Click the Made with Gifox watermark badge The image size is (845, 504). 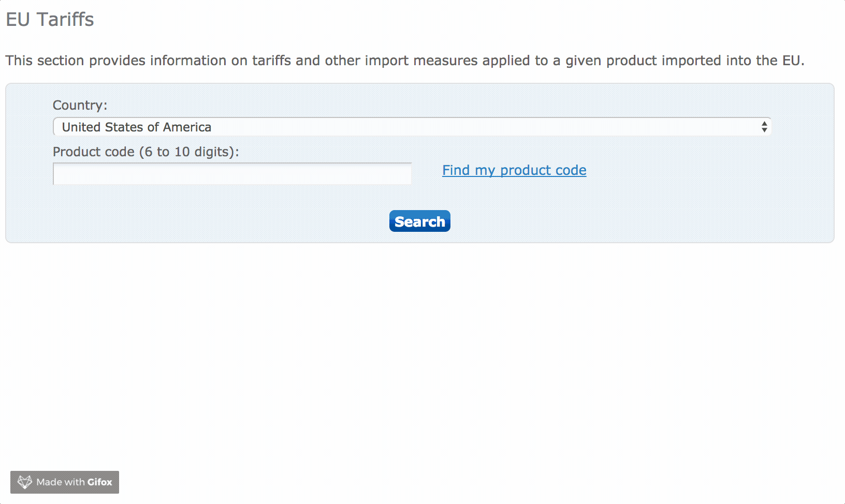tap(65, 482)
